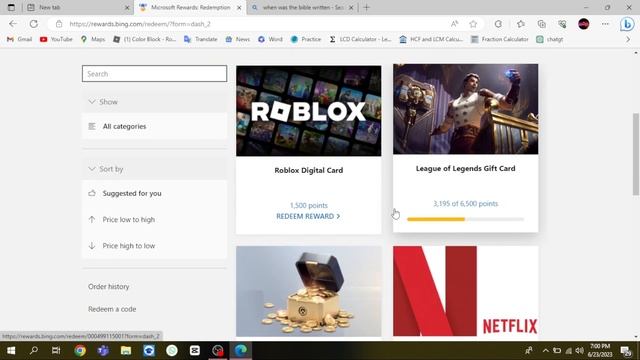This screenshot has height=360, width=640.
Task: Open the Maps bookmark
Action: [x=93, y=39]
